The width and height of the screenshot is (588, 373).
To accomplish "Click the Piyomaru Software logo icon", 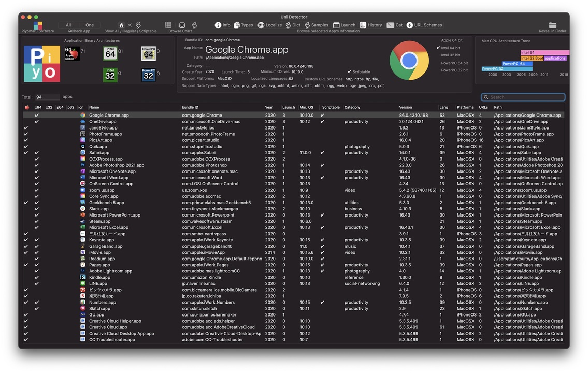I will tap(38, 25).
